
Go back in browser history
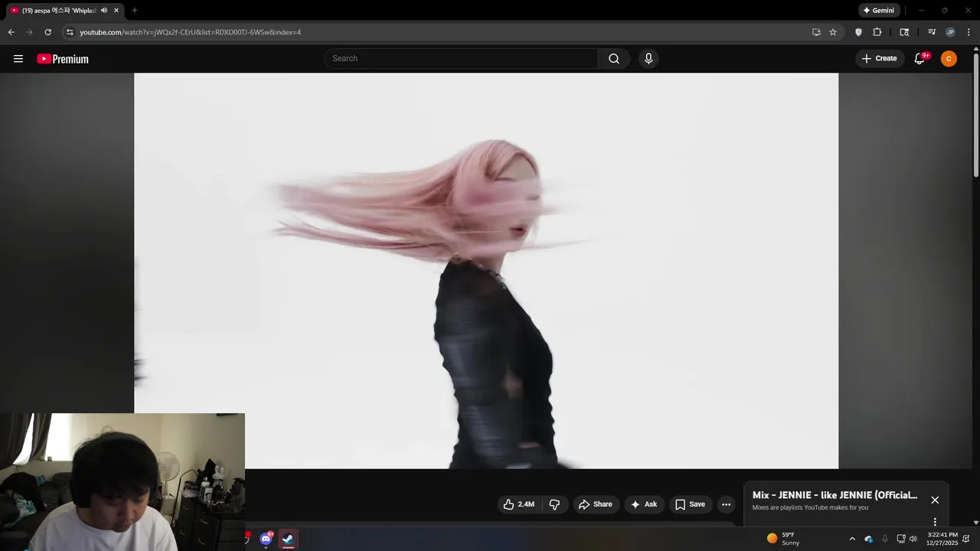click(x=11, y=32)
